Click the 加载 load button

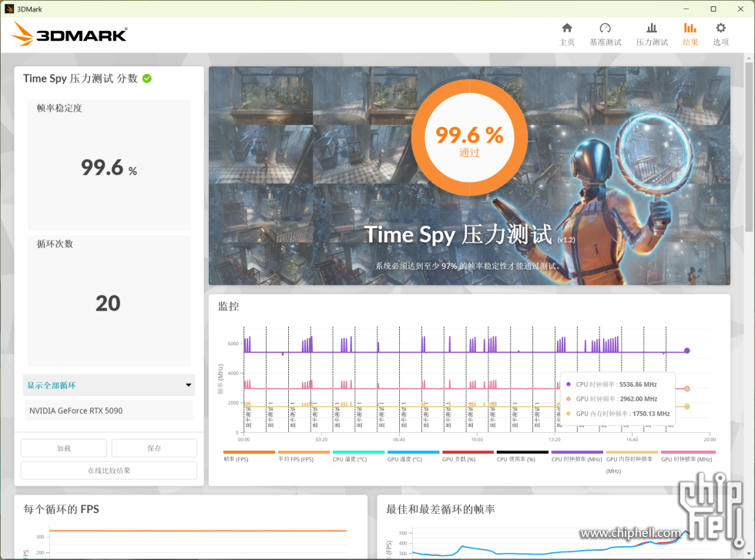point(63,448)
